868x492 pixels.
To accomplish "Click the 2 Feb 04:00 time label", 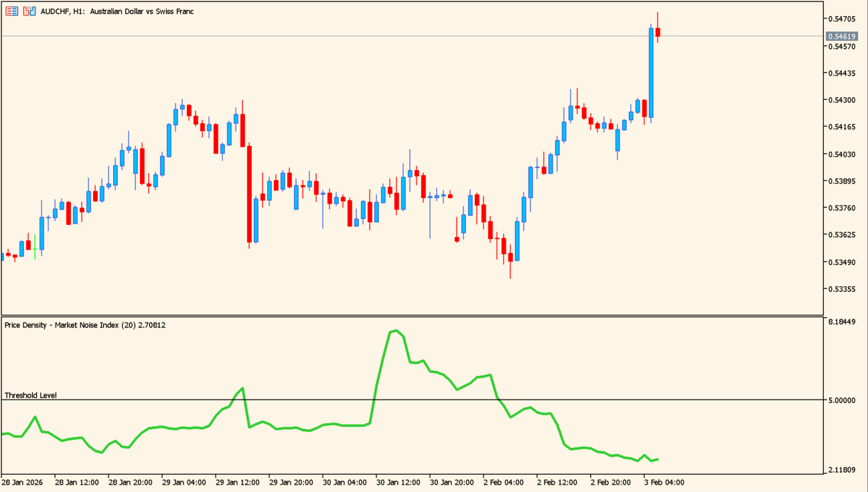I will (x=505, y=482).
